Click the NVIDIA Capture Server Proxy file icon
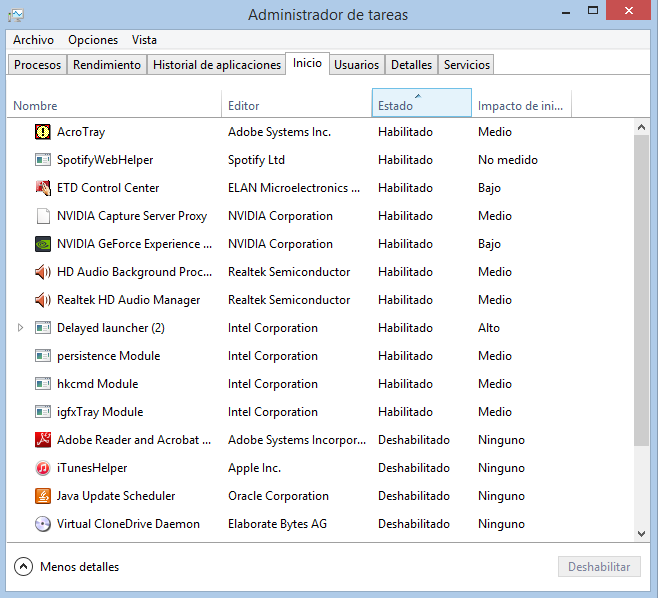The height and width of the screenshot is (598, 658). (42, 216)
